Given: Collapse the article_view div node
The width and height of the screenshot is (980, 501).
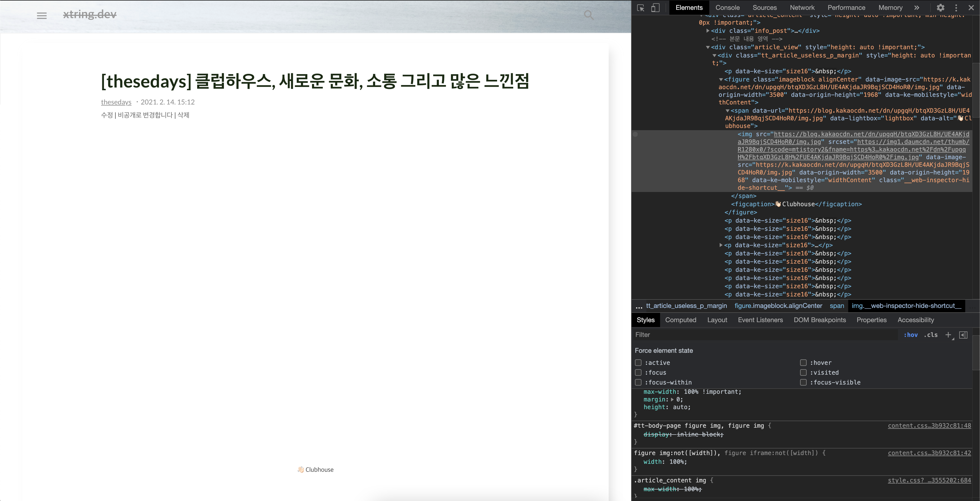Looking at the screenshot, I should [708, 47].
